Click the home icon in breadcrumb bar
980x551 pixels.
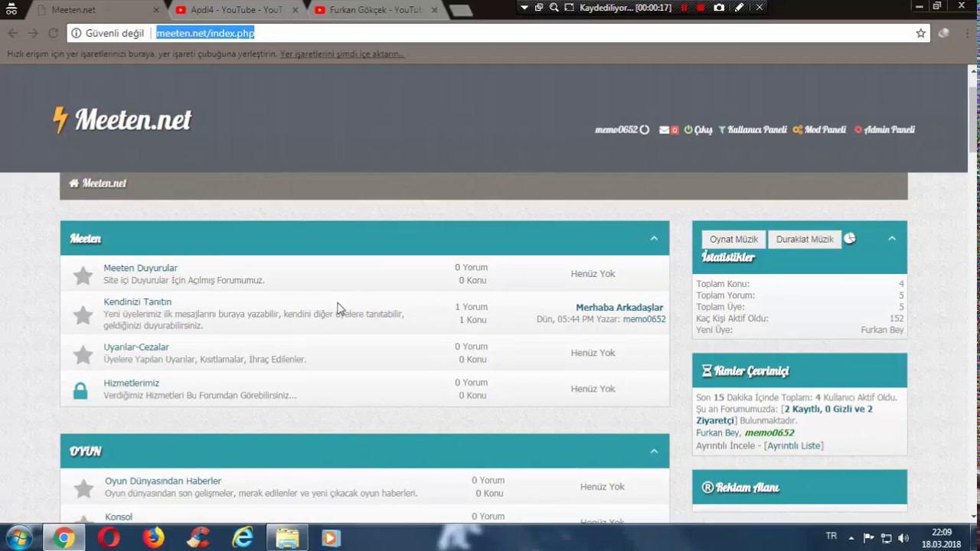pyautogui.click(x=74, y=183)
